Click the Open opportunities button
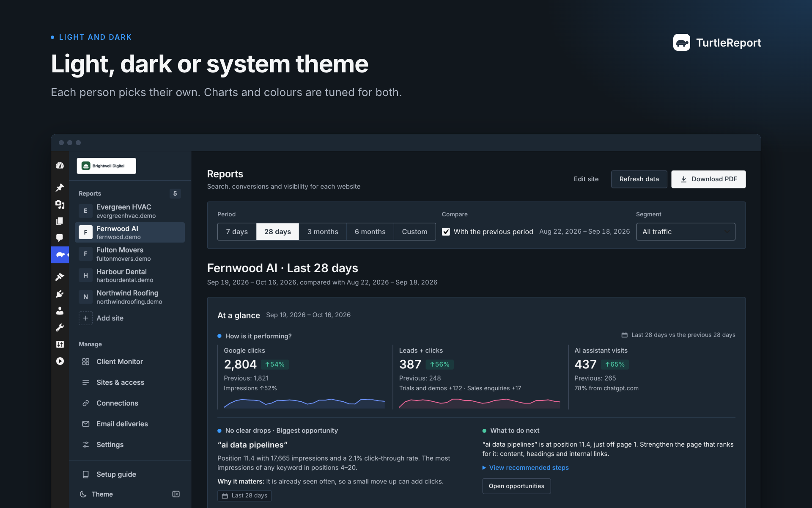Screen dimensions: 812x508 click(x=516, y=486)
